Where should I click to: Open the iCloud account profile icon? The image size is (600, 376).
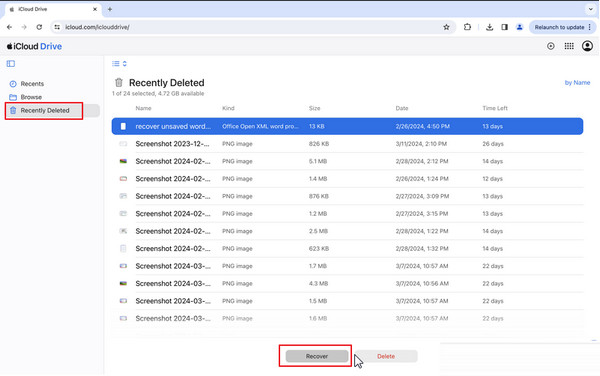pos(587,46)
